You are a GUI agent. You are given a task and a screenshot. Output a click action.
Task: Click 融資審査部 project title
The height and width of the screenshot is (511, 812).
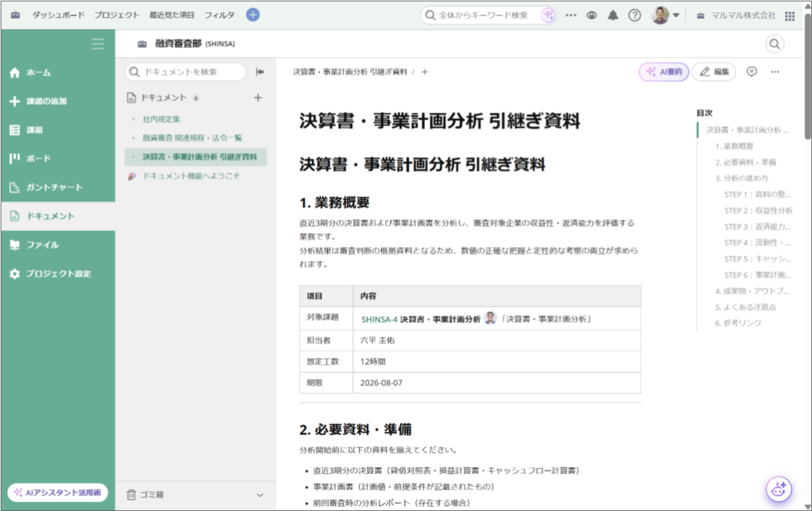point(178,44)
